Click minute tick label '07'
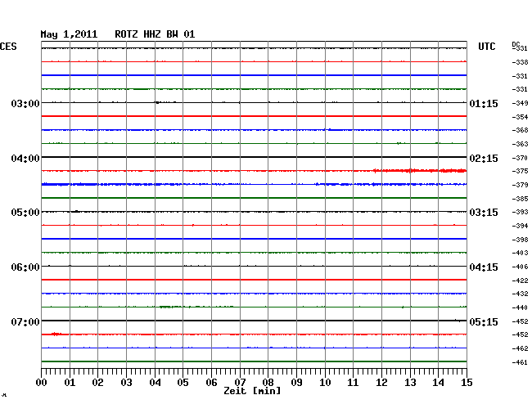Image resolution: width=532 pixels, height=404 pixels. click(240, 383)
